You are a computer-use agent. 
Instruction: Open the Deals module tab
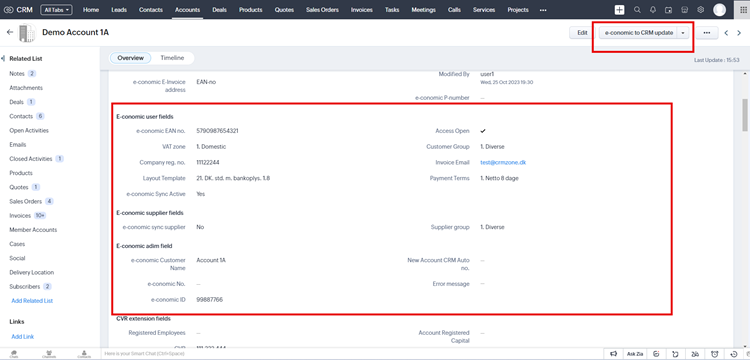pyautogui.click(x=219, y=10)
